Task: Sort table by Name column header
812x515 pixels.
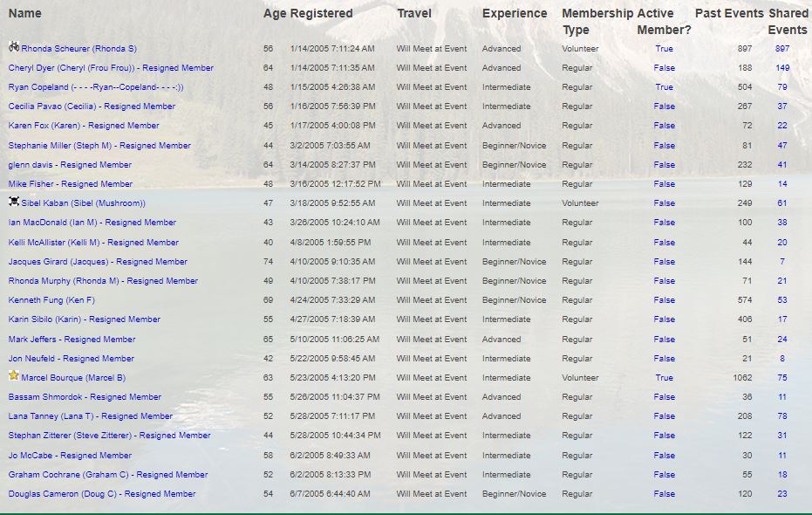Action: coord(24,13)
